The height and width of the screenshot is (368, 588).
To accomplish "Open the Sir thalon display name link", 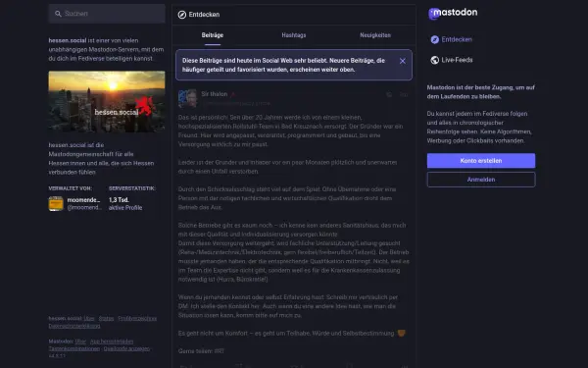I will tap(214, 94).
